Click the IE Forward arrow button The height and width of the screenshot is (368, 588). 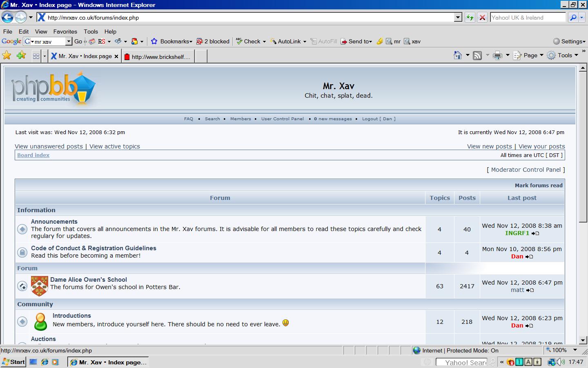[20, 17]
